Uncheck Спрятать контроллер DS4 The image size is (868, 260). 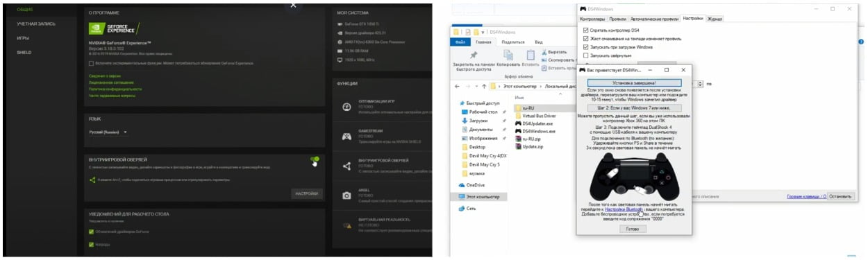tap(586, 31)
